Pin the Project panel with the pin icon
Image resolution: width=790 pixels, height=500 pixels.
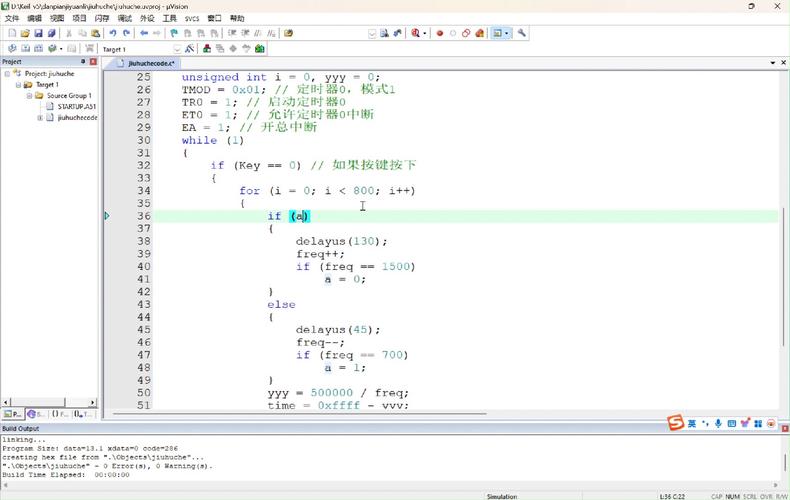pyautogui.click(x=83, y=61)
